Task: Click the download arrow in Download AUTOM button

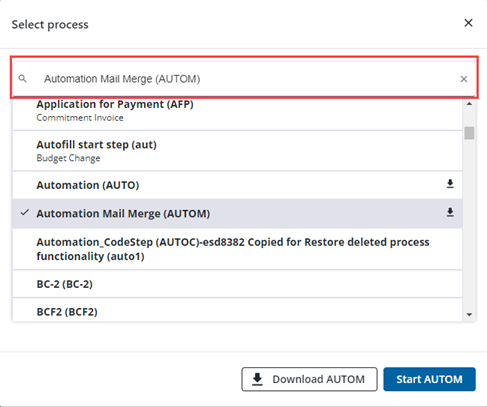Action: coord(257,379)
